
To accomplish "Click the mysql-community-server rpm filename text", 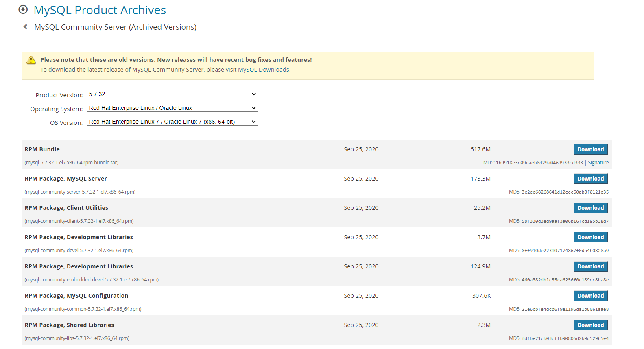I will (x=80, y=192).
